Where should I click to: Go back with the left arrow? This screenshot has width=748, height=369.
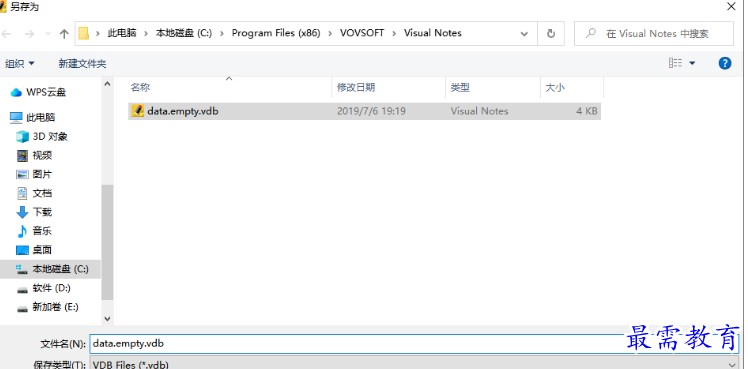tap(6, 34)
